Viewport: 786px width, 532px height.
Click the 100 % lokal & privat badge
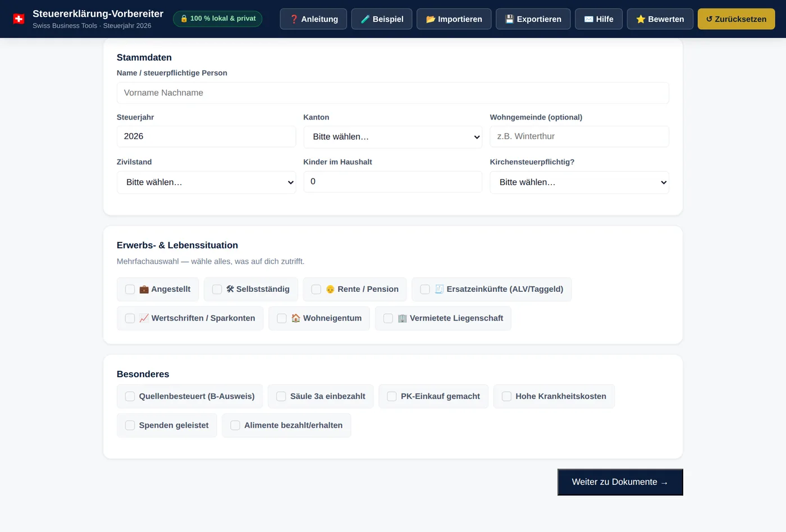coord(217,19)
